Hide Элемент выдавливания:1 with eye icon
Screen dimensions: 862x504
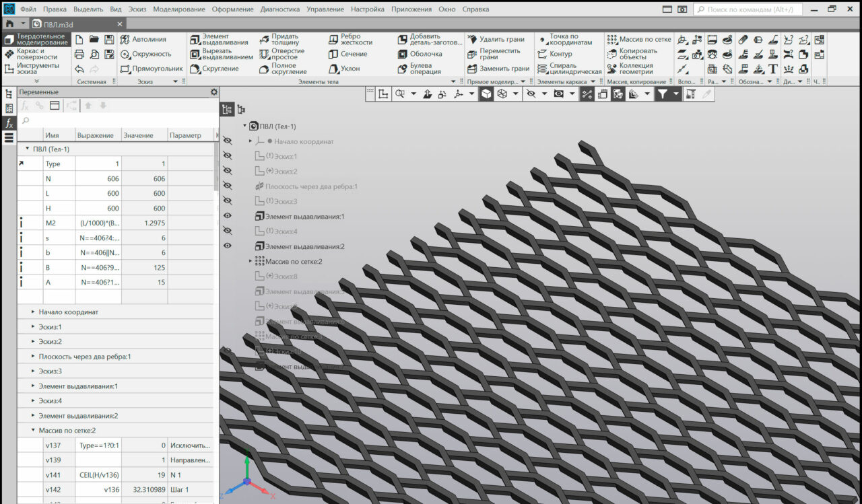[x=228, y=216]
